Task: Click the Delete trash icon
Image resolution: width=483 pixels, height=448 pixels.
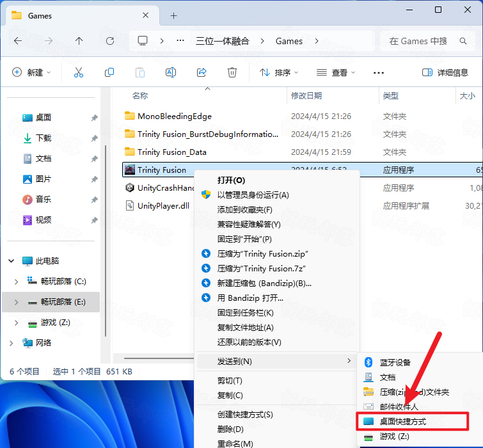Action: 232,72
